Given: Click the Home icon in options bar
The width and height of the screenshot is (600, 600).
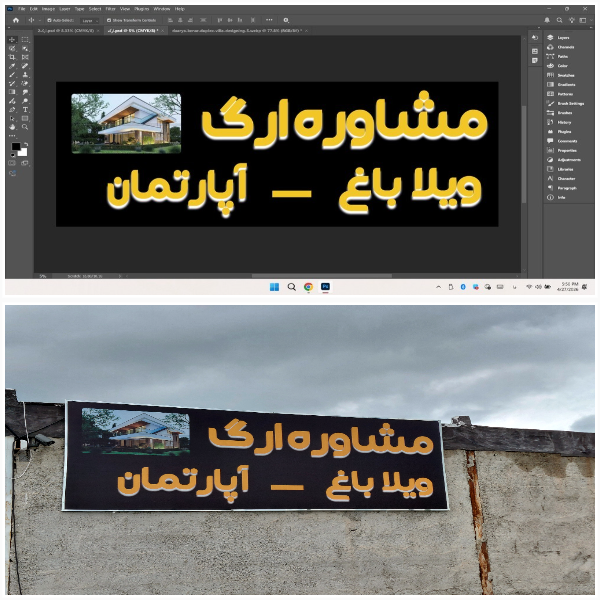Looking at the screenshot, I should click(16, 20).
